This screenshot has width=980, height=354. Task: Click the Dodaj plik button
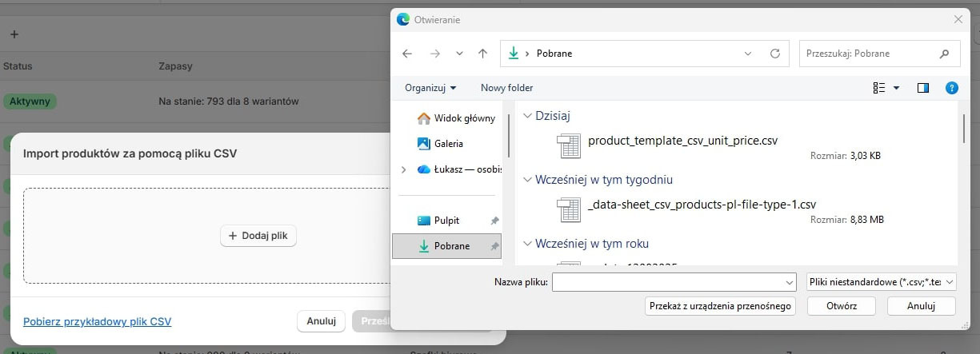[x=258, y=236]
